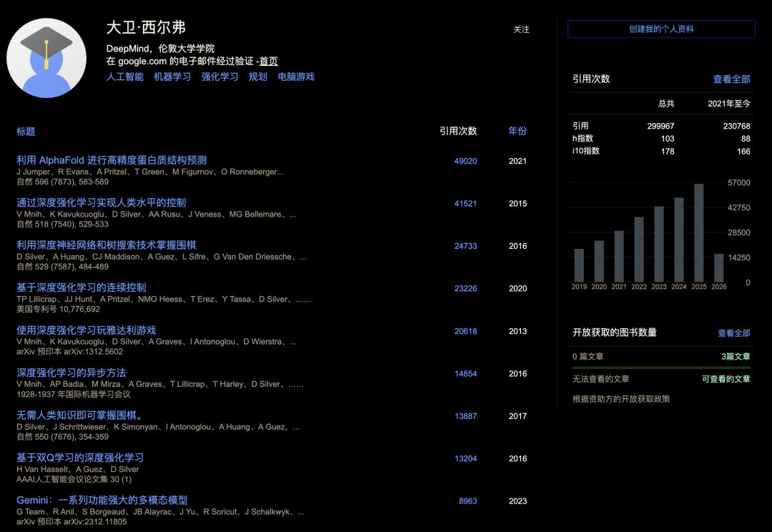Click citation count 13204
772x532 pixels.
pos(465,458)
